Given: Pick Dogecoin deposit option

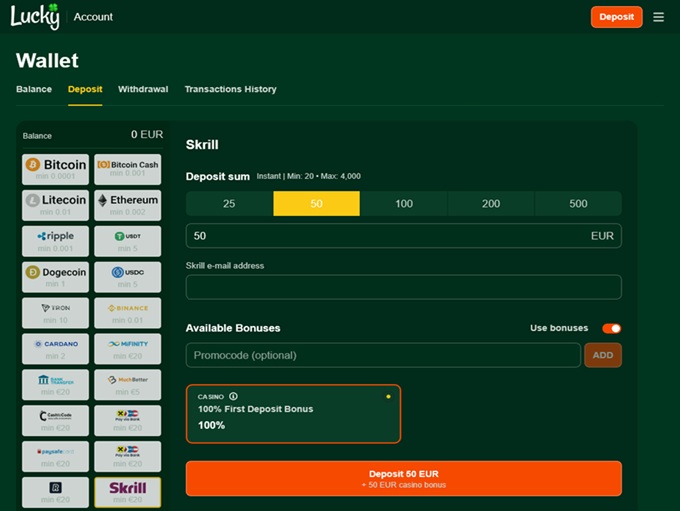Looking at the screenshot, I should point(56,276).
